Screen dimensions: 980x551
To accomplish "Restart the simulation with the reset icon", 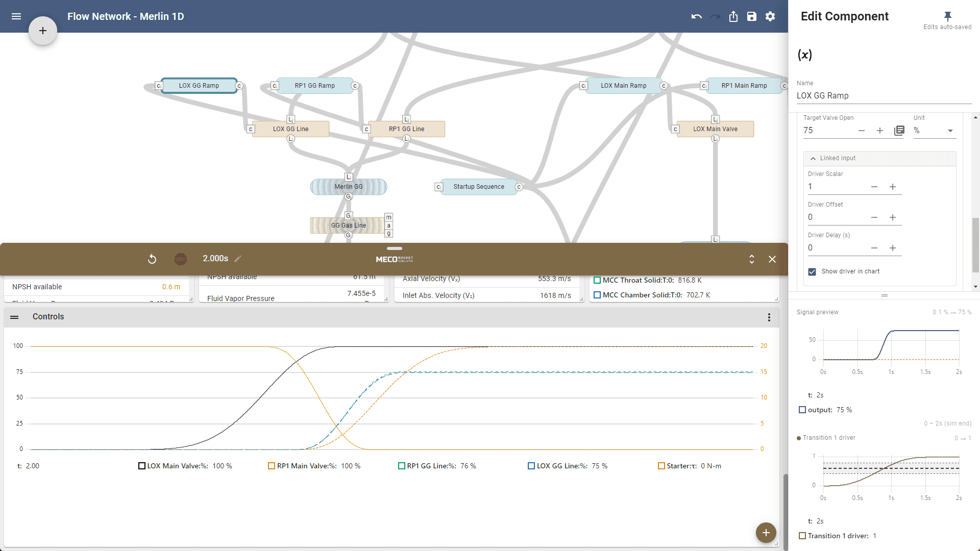I will [x=152, y=259].
